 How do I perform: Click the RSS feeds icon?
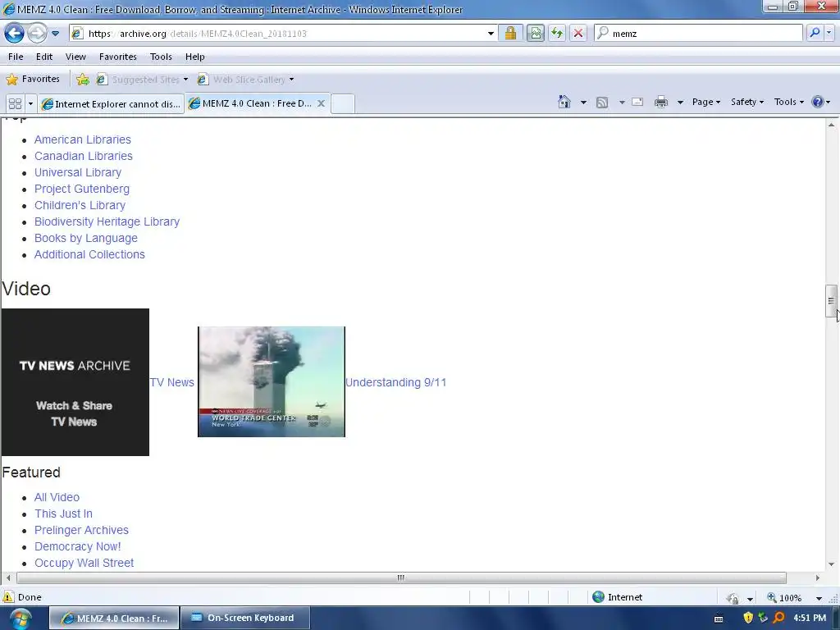pyautogui.click(x=602, y=102)
